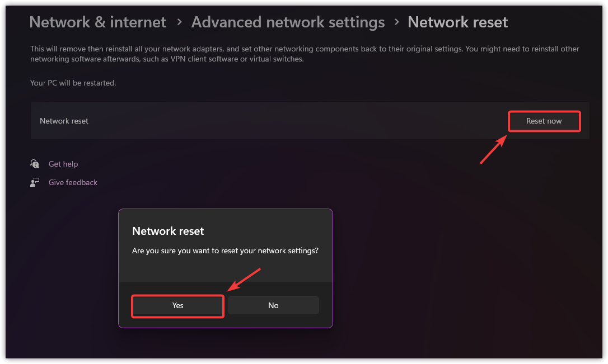The height and width of the screenshot is (364, 608).
Task: Click the "Are you sure" confirmation question
Action: pos(225,251)
